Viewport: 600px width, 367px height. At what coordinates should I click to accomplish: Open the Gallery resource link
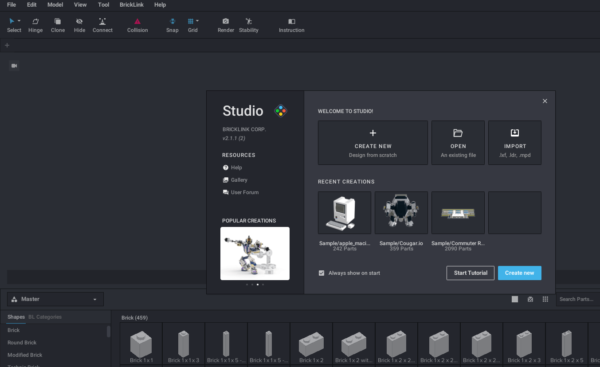235,180
